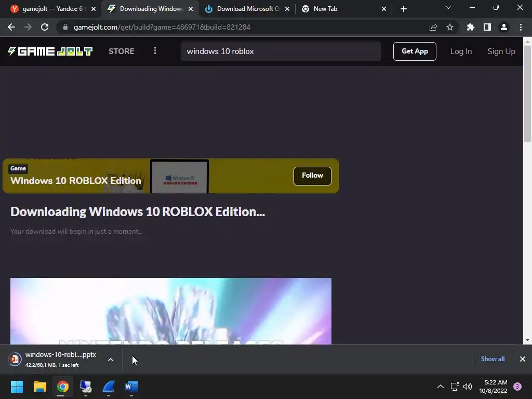
Task: Click the Game Jolt logo
Action: click(50, 51)
